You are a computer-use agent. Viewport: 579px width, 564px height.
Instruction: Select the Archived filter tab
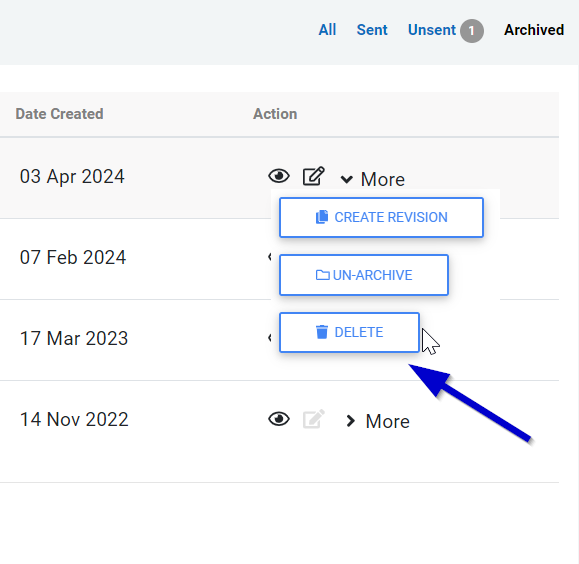point(534,30)
